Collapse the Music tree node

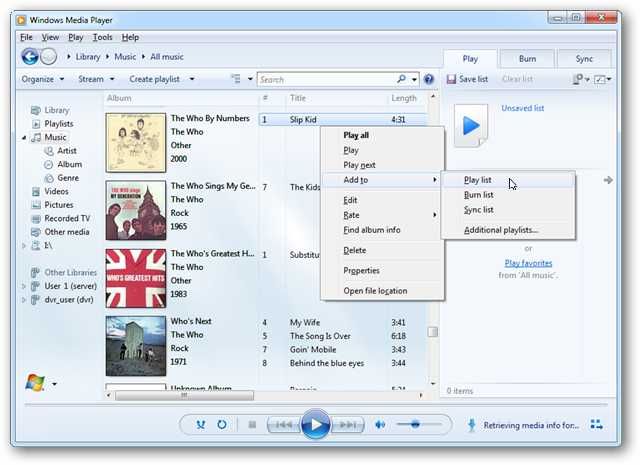click(x=24, y=138)
